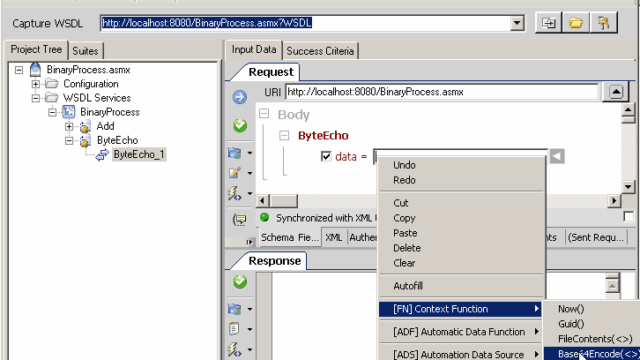Collapse the ByteEcho operation tree node

click(x=69, y=141)
